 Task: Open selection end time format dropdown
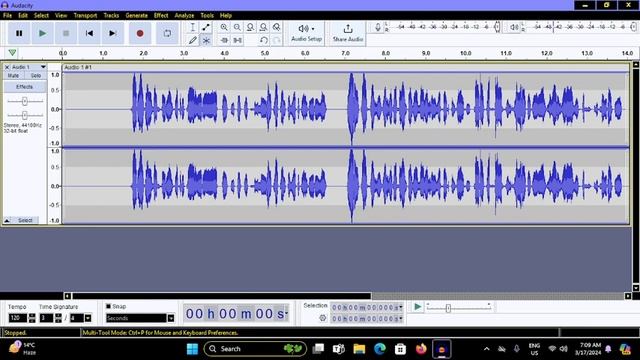pyautogui.click(x=401, y=318)
